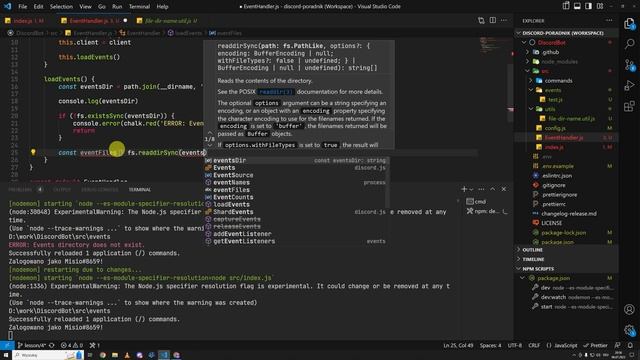Maximize the terminal panel with the caret icon
Viewport: 640px width, 360px height.
point(493,189)
